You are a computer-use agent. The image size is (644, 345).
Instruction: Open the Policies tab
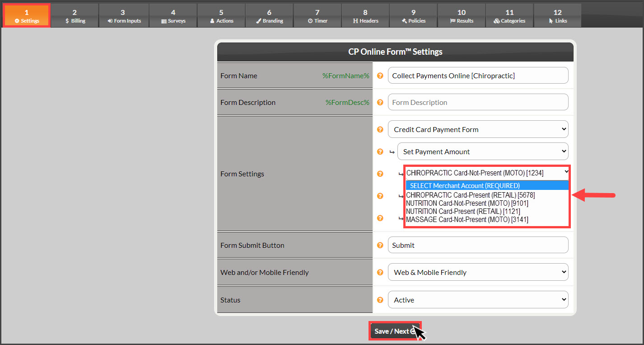[x=413, y=16]
